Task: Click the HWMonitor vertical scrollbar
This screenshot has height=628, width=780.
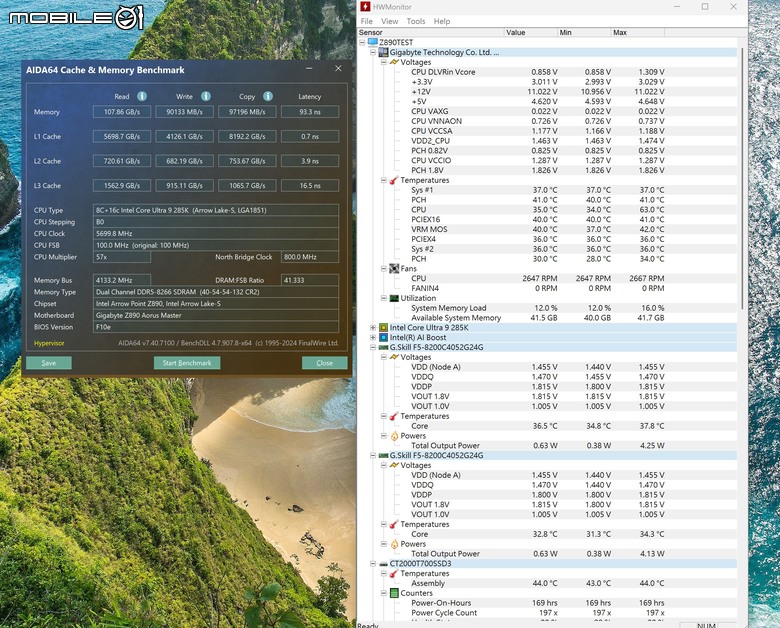Action: pyautogui.click(x=742, y=179)
